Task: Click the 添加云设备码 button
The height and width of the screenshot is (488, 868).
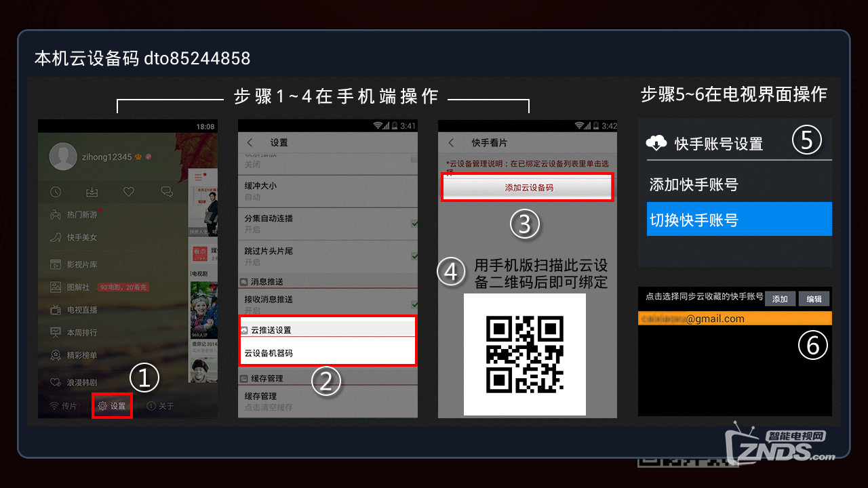Action: click(x=528, y=187)
